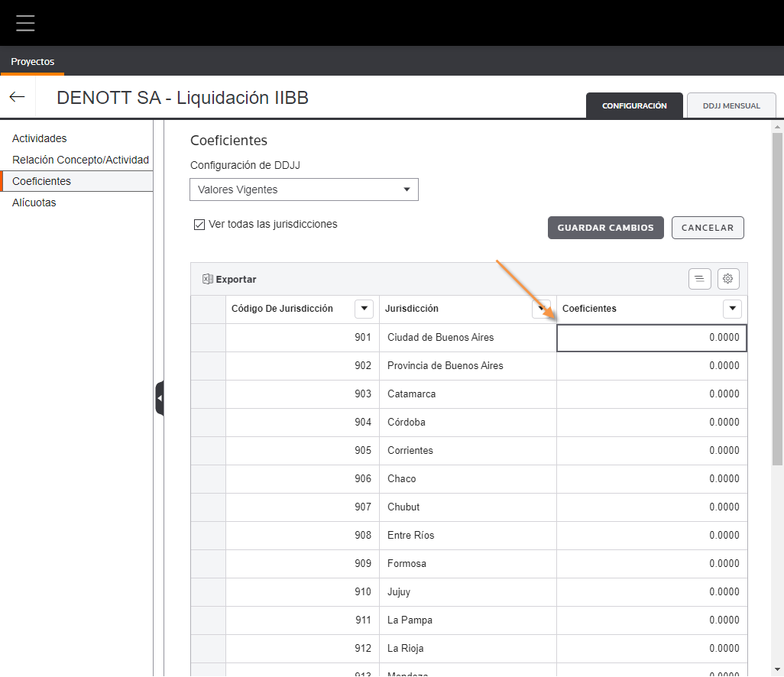
Task: Open Relación Concepto/Actividad section
Action: pyautogui.click(x=80, y=160)
